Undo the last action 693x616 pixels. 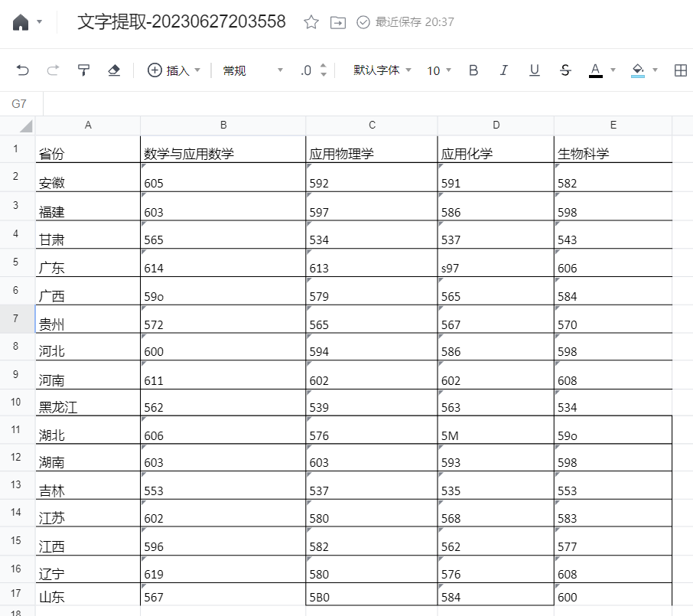coord(22,70)
